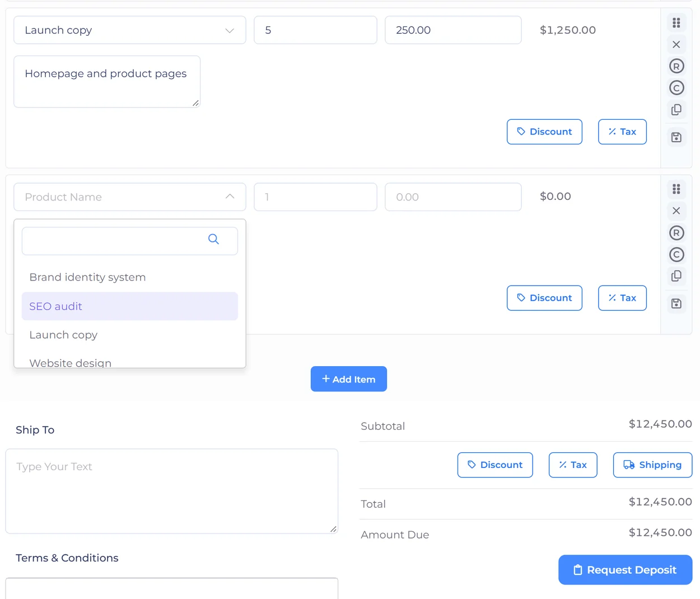Click the R circle icon on empty product row
The image size is (700, 599).
point(676,233)
